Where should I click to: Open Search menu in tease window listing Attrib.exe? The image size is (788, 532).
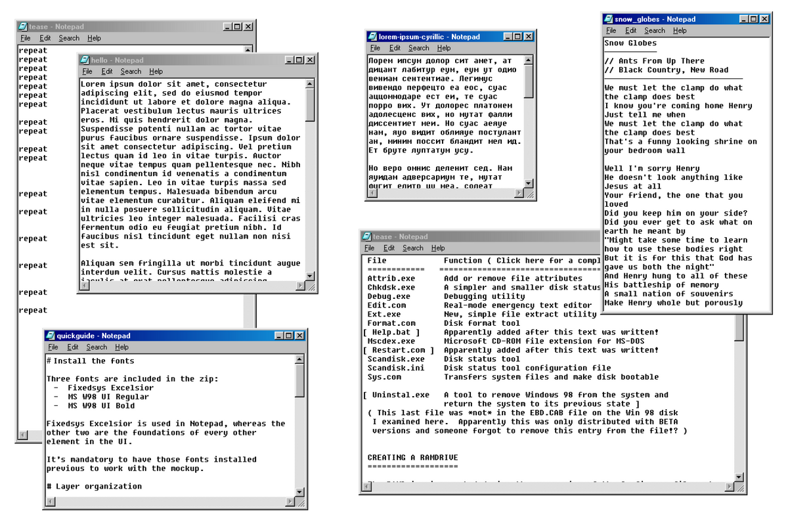413,248
